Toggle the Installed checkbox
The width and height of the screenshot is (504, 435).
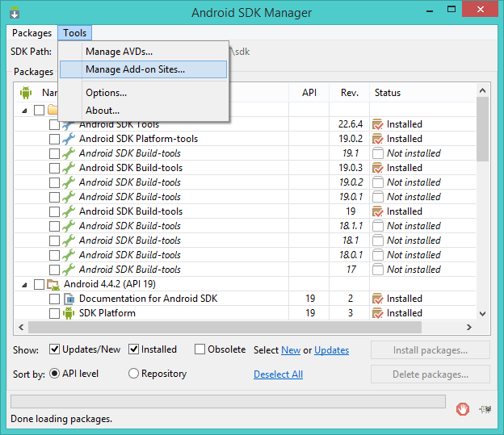coord(133,349)
